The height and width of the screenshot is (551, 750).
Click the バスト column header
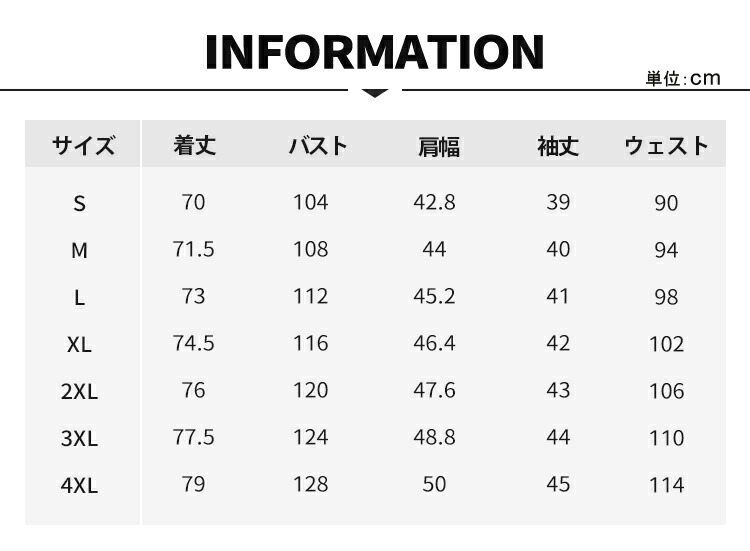[318, 146]
